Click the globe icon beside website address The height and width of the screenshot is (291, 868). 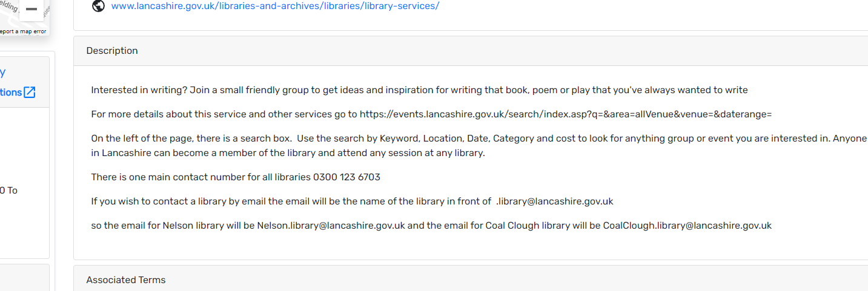[x=98, y=6]
